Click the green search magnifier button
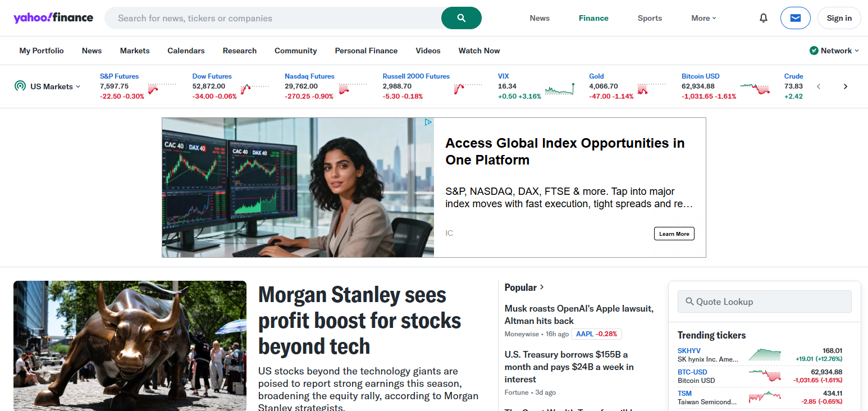868x411 pixels. pos(462,18)
